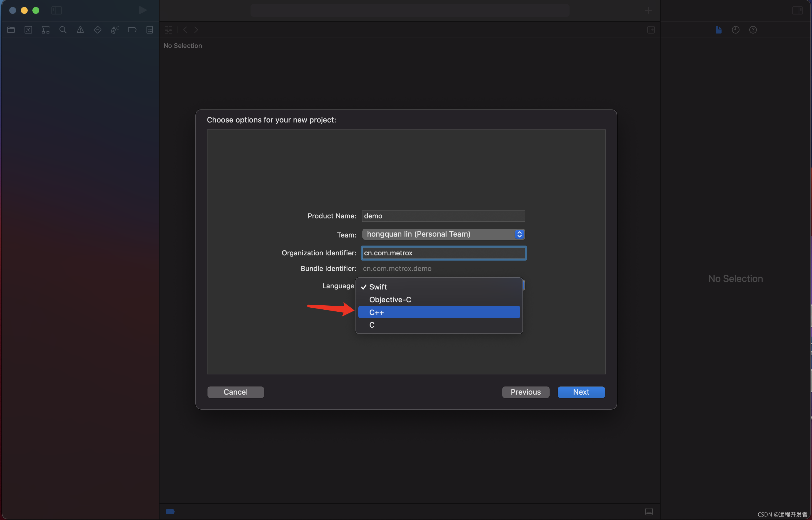Open the Team dropdown
This screenshot has height=520, width=812.
pyautogui.click(x=444, y=234)
